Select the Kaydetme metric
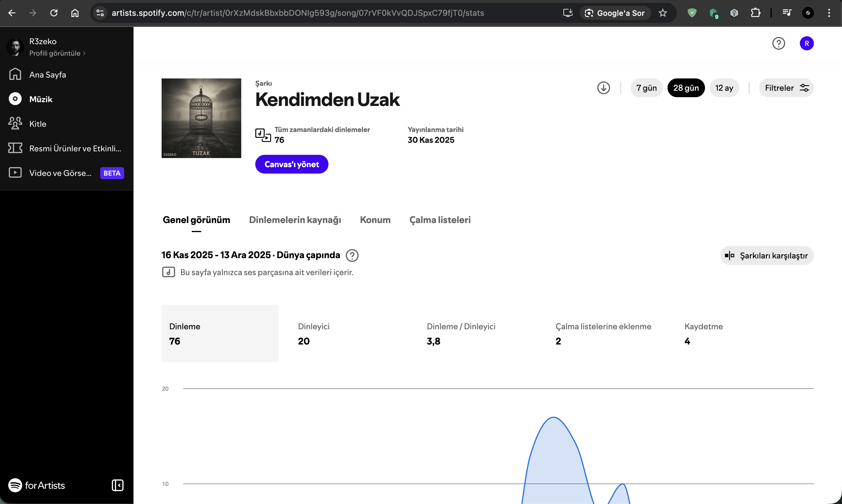 [x=735, y=333]
